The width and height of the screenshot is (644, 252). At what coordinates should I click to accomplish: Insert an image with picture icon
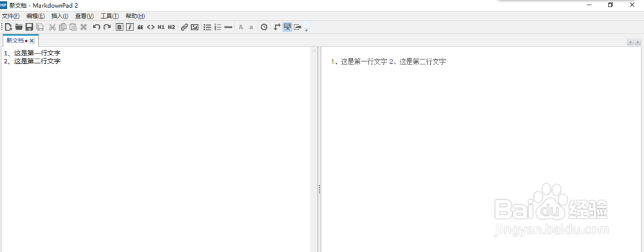click(194, 27)
